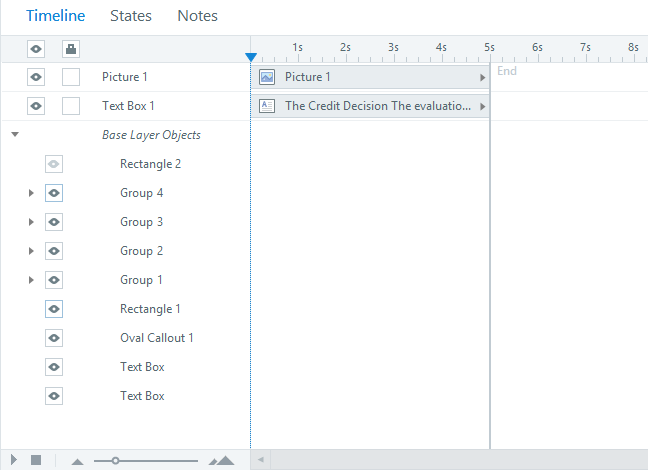Screen dimensions: 648x470
Task: Show the hidden Rectangle 2 object
Action: [54, 164]
